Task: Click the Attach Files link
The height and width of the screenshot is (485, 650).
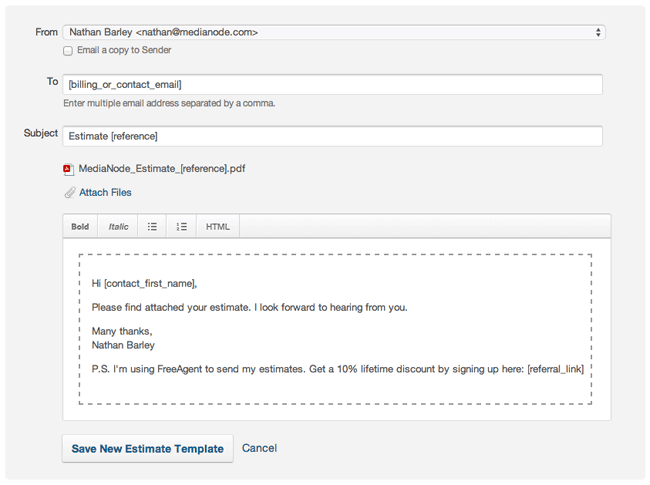Action: 105,192
